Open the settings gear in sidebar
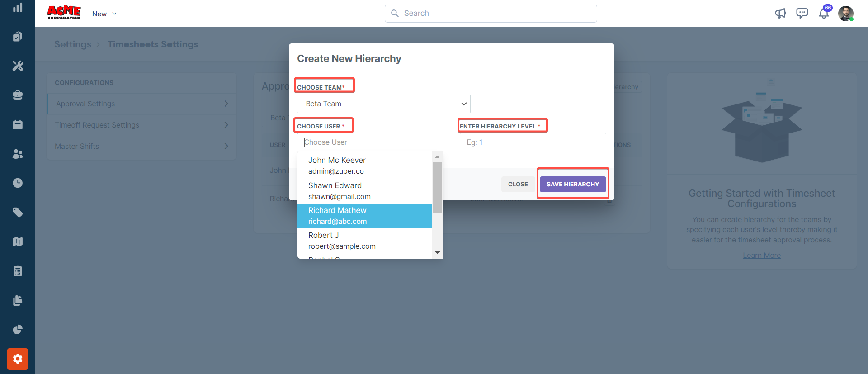The width and height of the screenshot is (868, 374). coord(18,359)
